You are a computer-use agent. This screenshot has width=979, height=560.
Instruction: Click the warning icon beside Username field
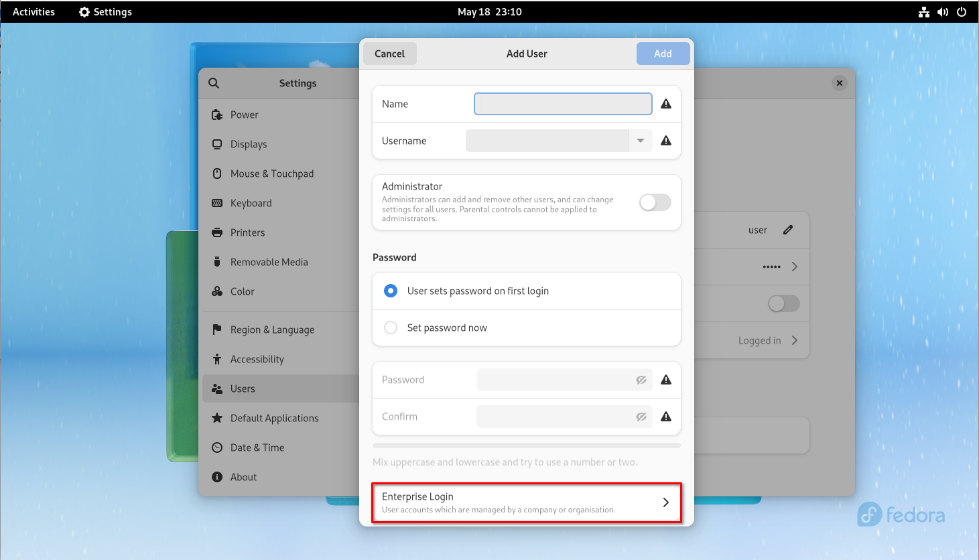coord(666,141)
